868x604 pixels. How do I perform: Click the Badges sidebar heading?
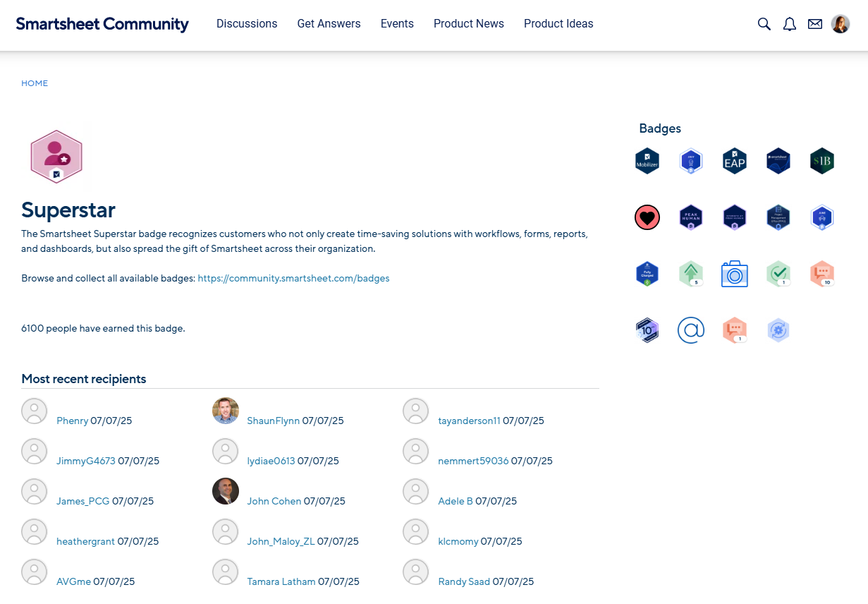[x=660, y=128]
